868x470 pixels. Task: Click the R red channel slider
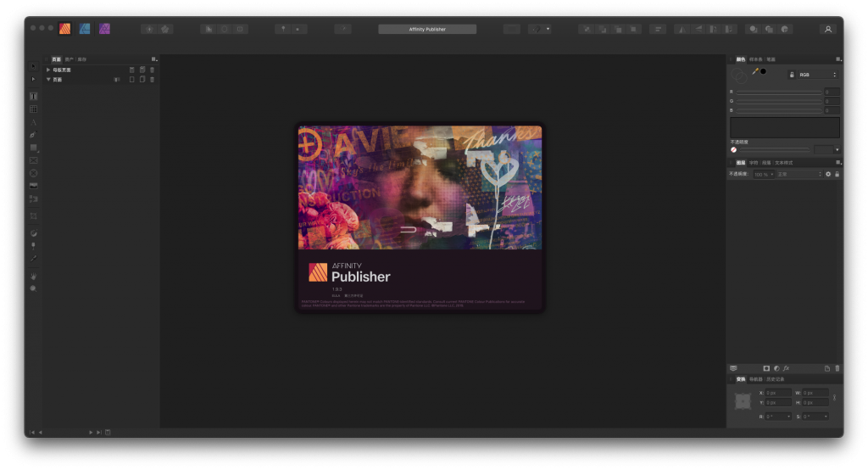tap(779, 92)
